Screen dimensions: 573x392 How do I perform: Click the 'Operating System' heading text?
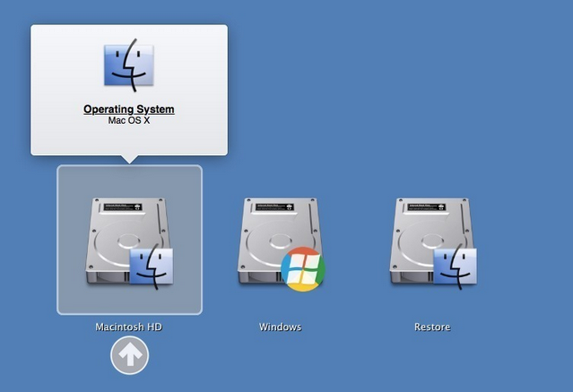pyautogui.click(x=129, y=109)
